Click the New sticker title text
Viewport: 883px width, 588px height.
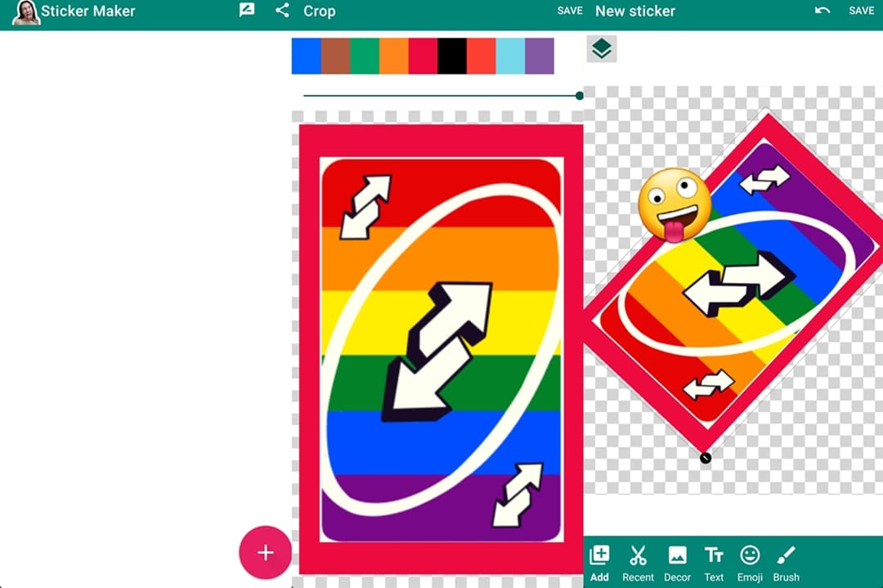click(x=635, y=11)
